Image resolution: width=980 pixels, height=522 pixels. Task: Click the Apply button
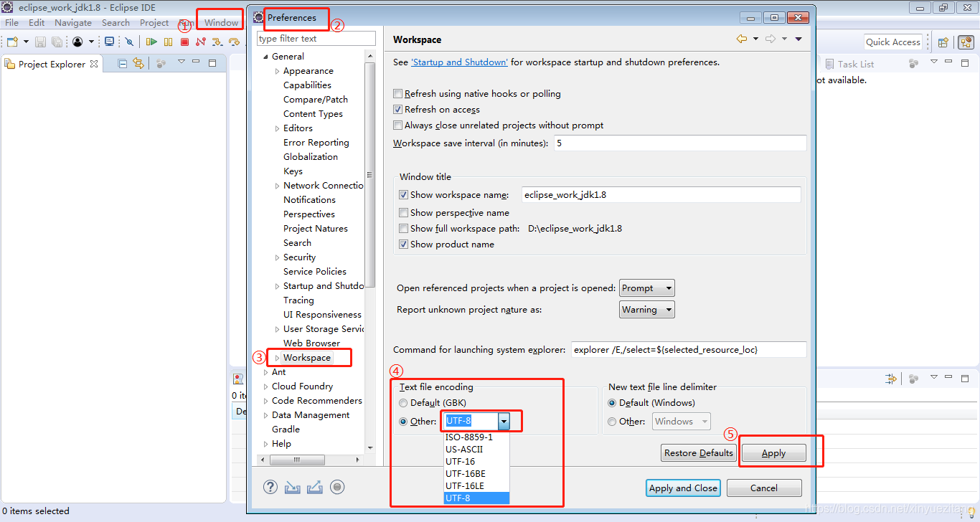773,453
